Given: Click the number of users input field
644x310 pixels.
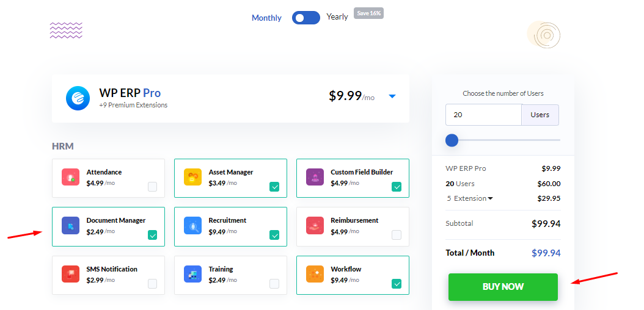Looking at the screenshot, I should (x=483, y=115).
